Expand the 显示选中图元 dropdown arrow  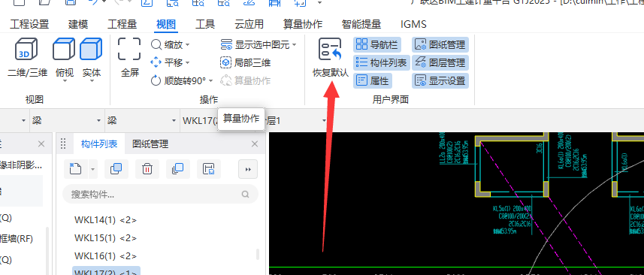click(x=294, y=44)
